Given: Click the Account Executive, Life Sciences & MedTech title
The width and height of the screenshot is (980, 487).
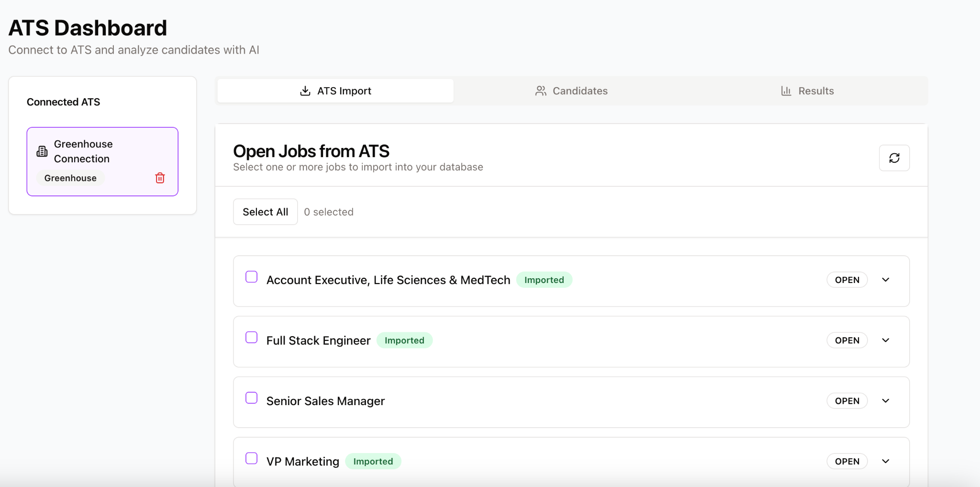Looking at the screenshot, I should coord(389,280).
